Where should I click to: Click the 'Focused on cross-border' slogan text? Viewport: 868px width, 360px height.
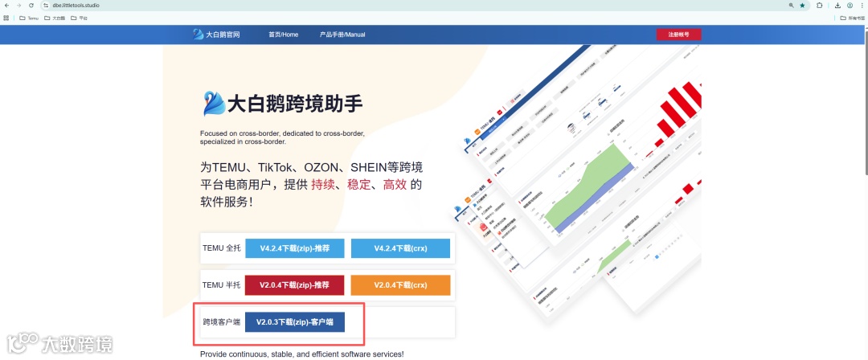282,137
